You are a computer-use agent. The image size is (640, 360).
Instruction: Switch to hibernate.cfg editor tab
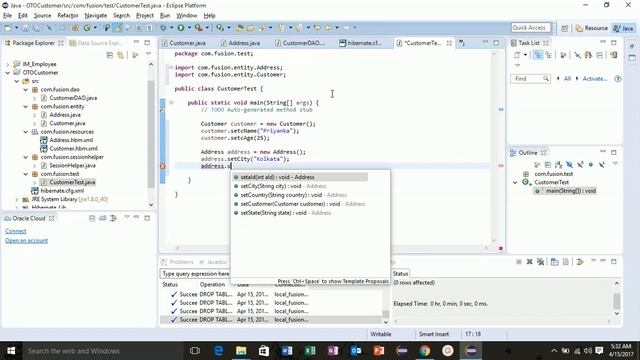click(361, 43)
